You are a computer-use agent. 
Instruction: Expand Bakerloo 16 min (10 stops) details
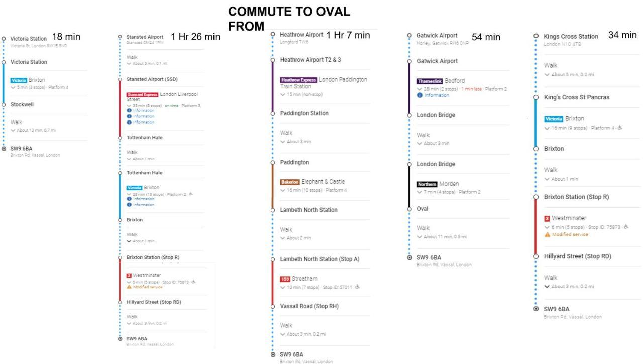(x=283, y=190)
